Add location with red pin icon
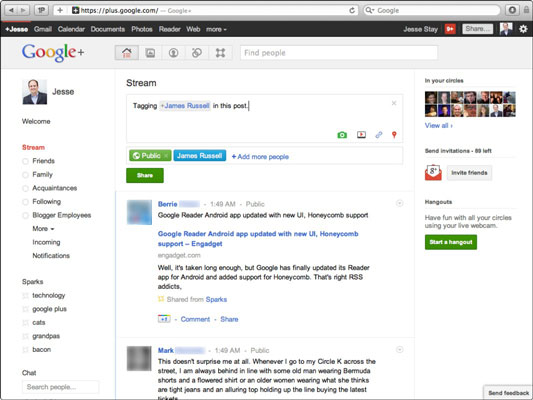Image resolution: width=533 pixels, height=400 pixels. point(394,135)
